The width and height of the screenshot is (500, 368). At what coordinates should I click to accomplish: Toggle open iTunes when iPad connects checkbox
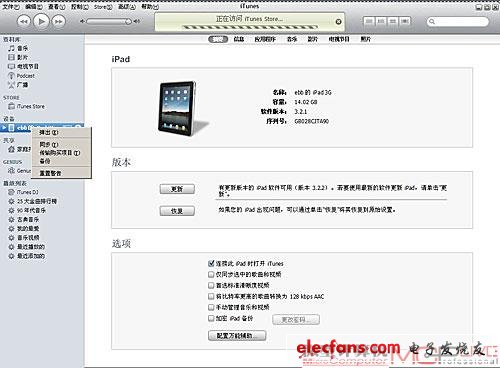coord(211,263)
